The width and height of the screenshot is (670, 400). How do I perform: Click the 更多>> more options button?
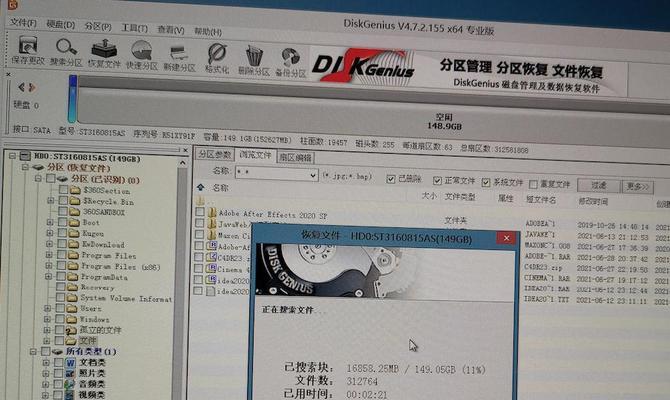pos(638,187)
